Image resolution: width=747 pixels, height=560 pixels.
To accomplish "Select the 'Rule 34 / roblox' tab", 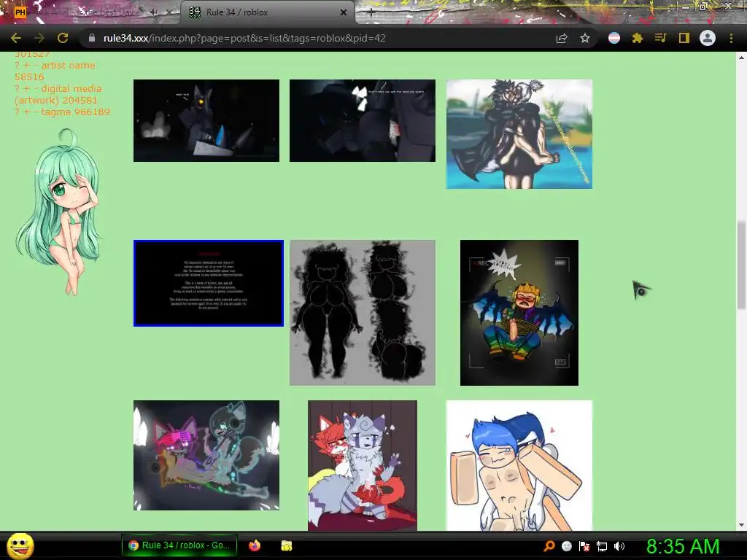I will tap(268, 12).
